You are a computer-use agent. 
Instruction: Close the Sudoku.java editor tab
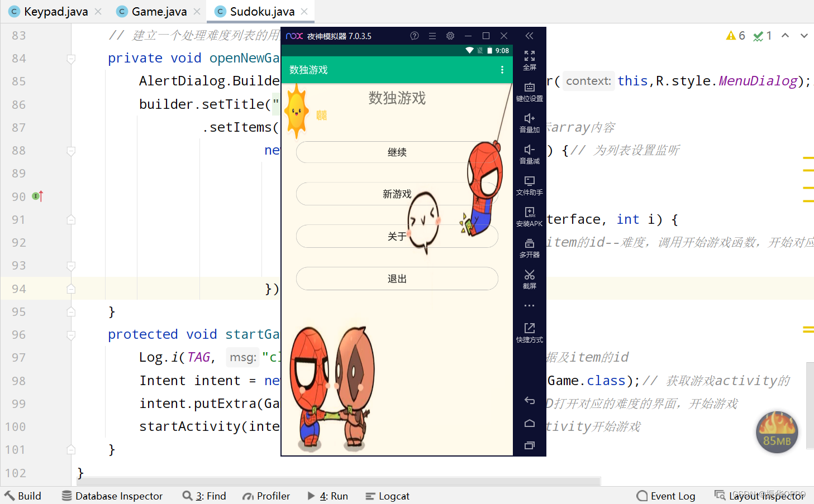coord(304,12)
